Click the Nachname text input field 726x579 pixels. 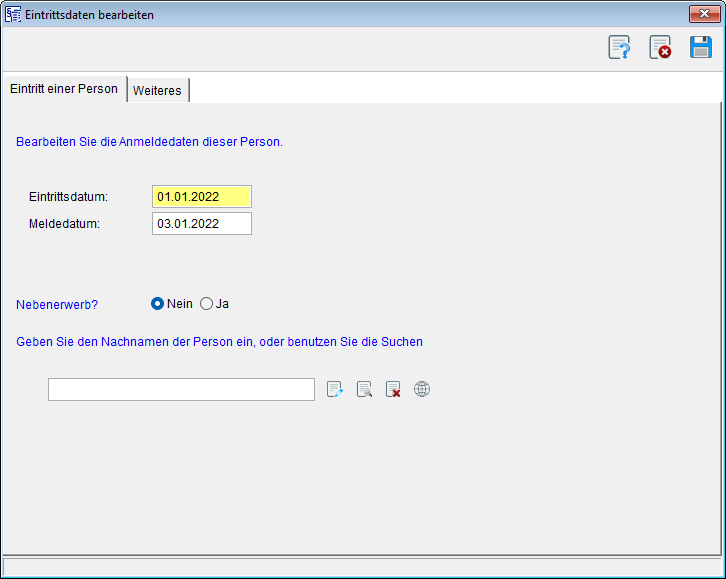pos(181,390)
